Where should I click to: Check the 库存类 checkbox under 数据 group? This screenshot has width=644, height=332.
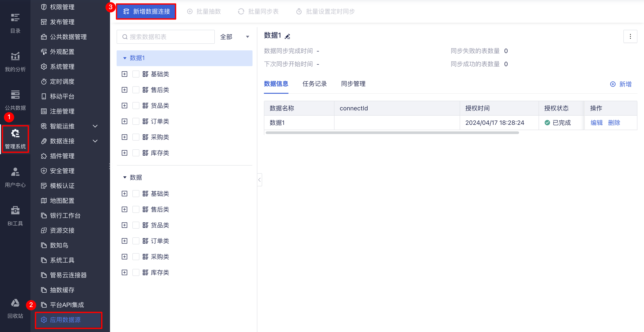(136, 272)
